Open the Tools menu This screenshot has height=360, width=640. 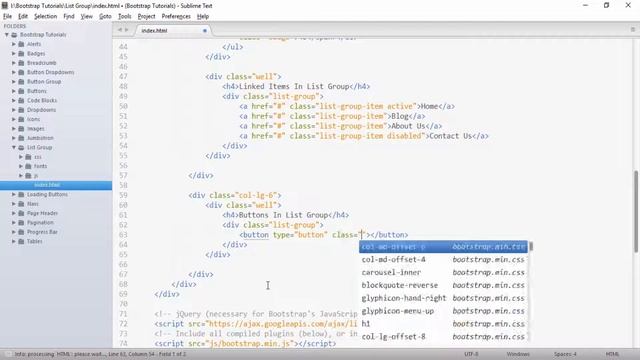[x=124, y=16]
